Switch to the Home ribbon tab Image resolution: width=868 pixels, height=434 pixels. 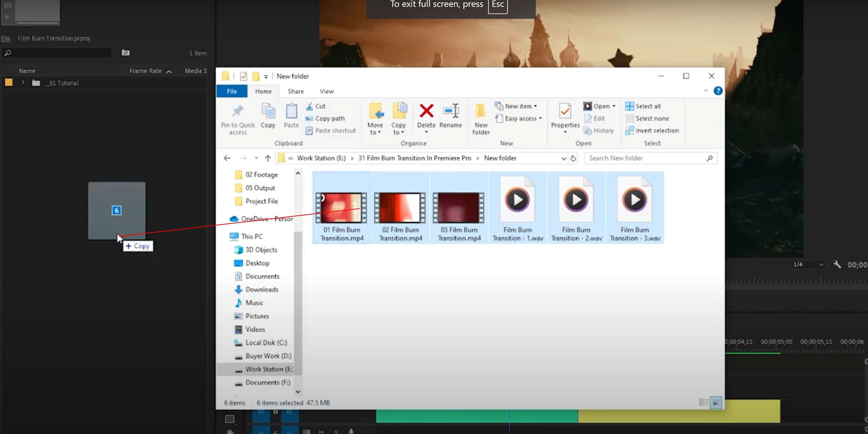[x=263, y=91]
